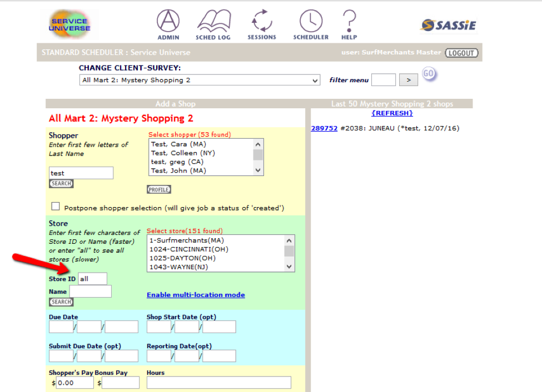This screenshot has height=392, width=542.
Task: Click the round GO button
Action: (429, 73)
